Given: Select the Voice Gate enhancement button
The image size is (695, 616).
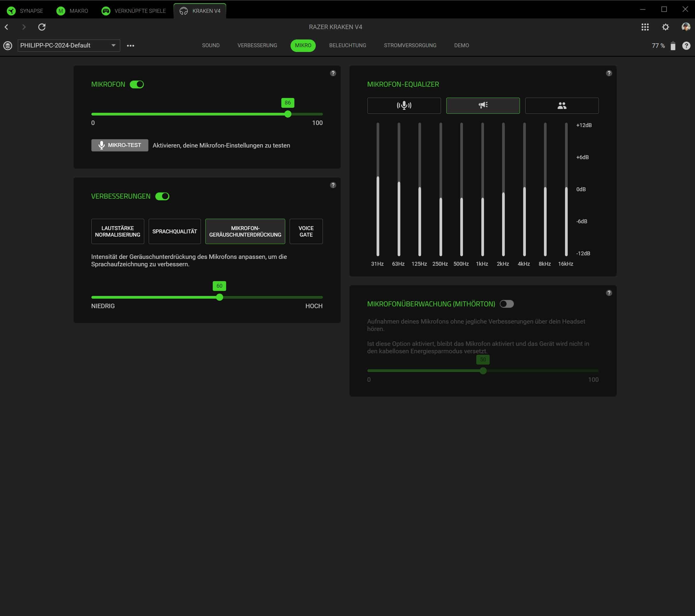Looking at the screenshot, I should [306, 231].
